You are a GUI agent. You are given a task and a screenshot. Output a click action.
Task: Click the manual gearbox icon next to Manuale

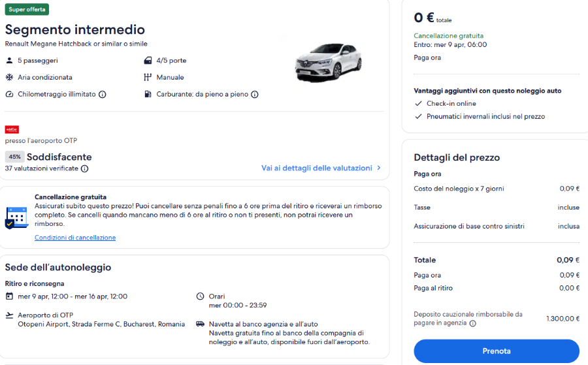pyautogui.click(x=148, y=77)
